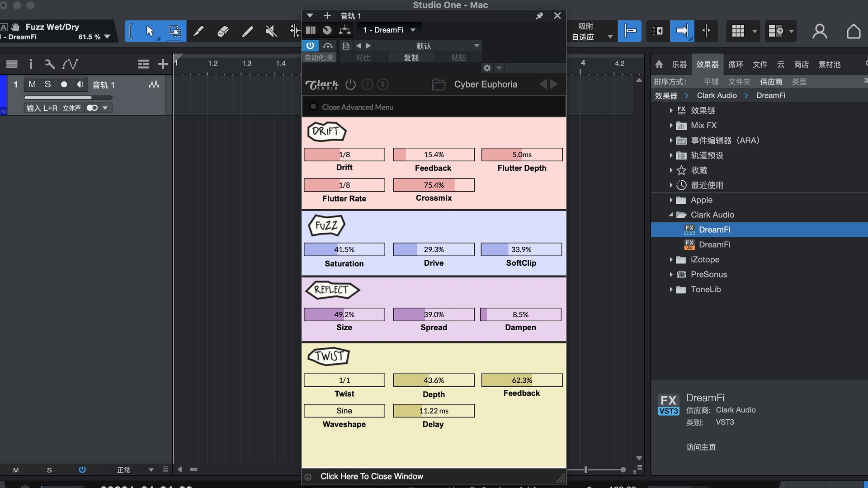The width and height of the screenshot is (868, 488).
Task: Collapse the Clark Audio folder
Action: (x=671, y=215)
